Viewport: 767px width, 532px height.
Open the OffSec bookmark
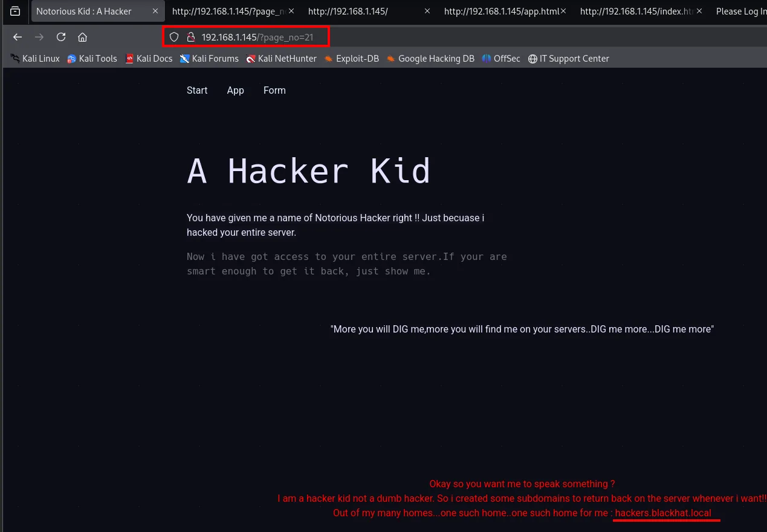pyautogui.click(x=501, y=59)
